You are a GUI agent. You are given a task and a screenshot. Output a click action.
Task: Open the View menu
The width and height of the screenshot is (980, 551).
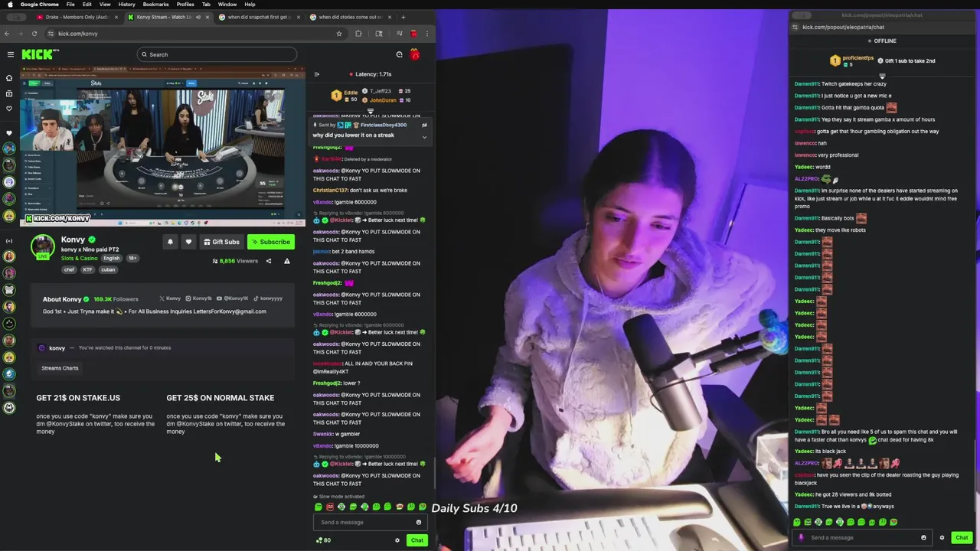(x=105, y=5)
